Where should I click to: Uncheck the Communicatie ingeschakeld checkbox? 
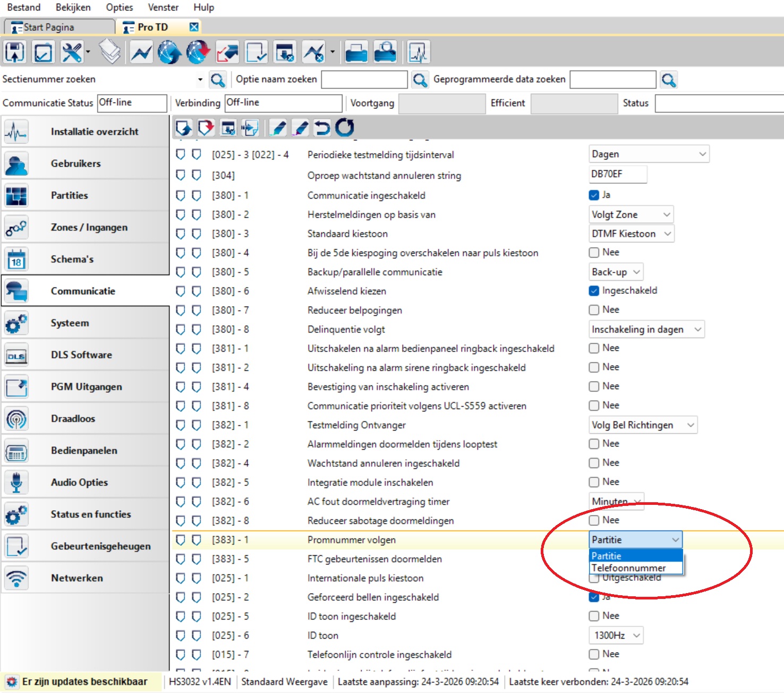594,195
